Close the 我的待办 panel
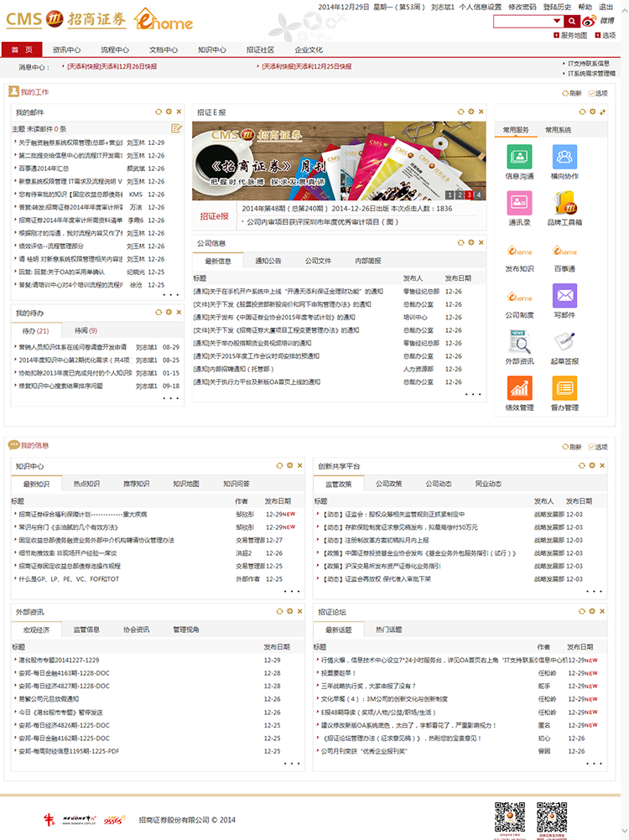 (179, 313)
